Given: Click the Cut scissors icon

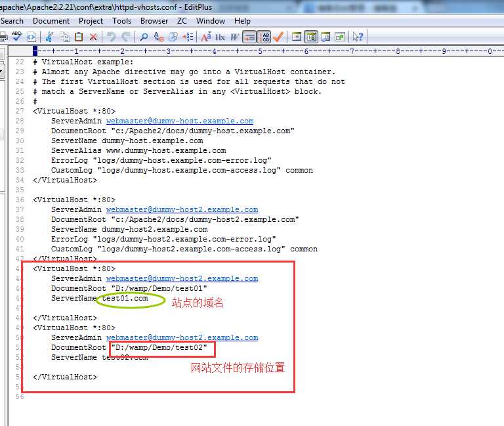Looking at the screenshot, I should click(49, 37).
